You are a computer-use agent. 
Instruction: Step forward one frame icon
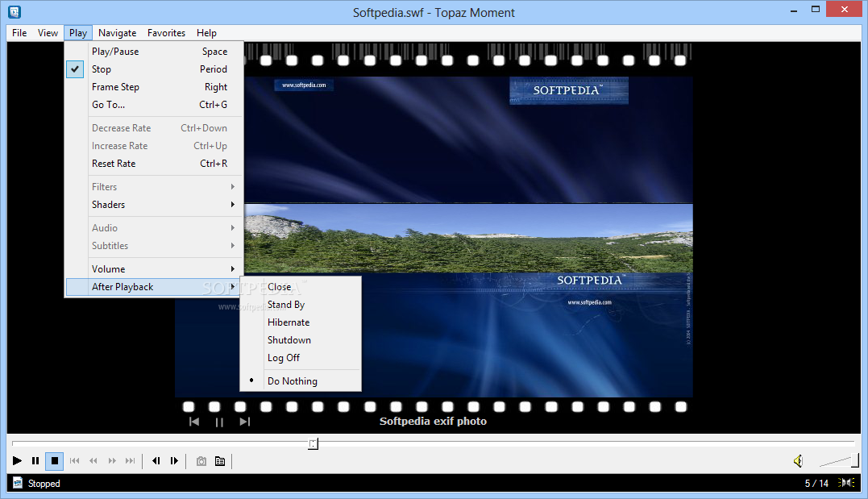(x=174, y=461)
